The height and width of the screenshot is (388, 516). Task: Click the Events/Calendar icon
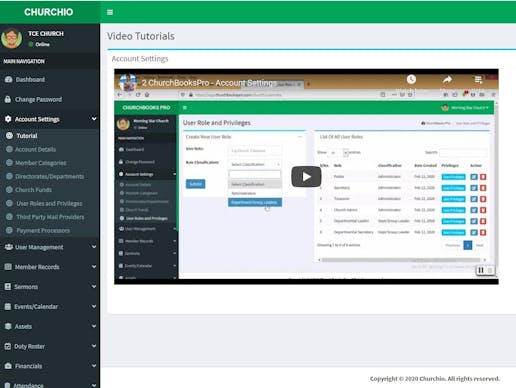8,306
